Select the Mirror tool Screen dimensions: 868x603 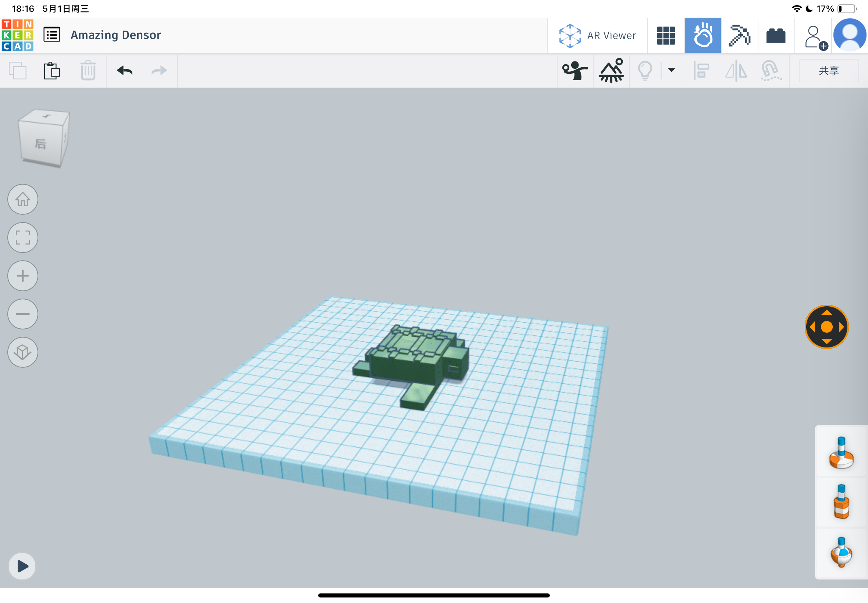[736, 70]
